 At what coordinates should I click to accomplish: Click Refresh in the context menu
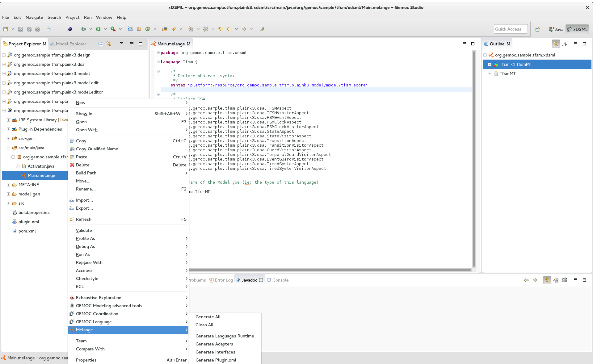tap(83, 219)
